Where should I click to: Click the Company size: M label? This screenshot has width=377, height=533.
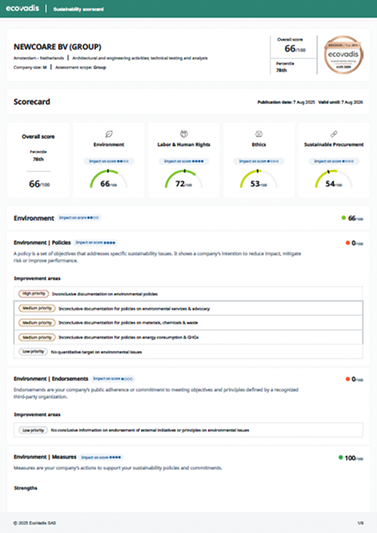[30, 67]
